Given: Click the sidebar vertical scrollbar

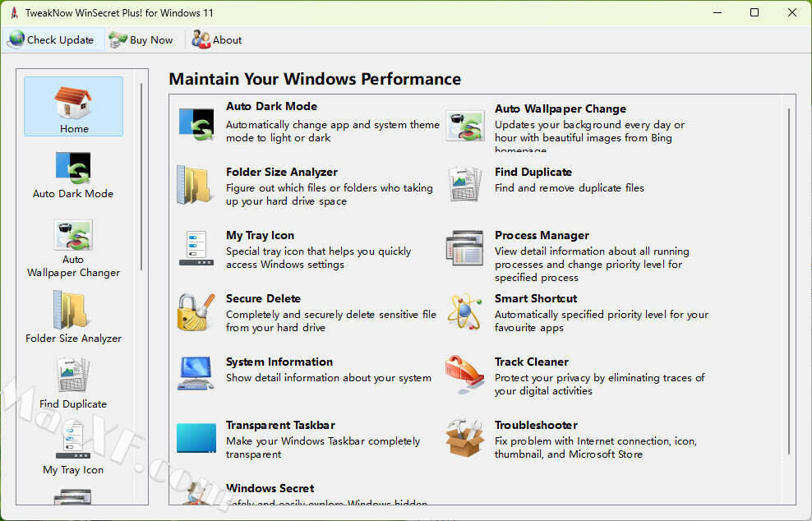Looking at the screenshot, I should (x=142, y=177).
